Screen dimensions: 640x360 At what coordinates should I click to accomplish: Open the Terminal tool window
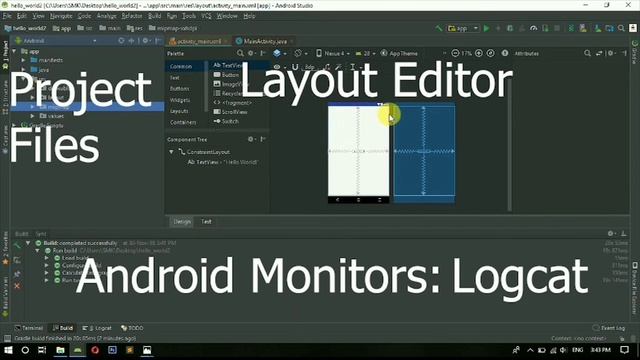pos(29,328)
